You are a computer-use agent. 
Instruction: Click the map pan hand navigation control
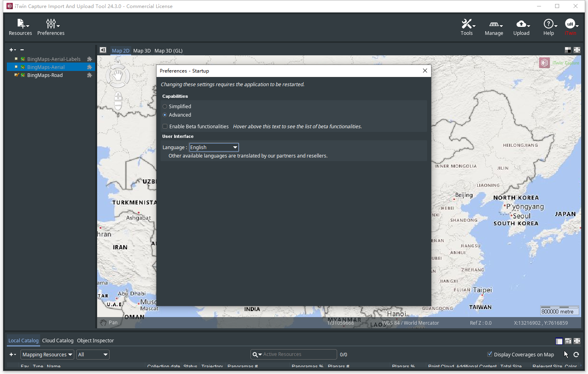click(x=118, y=75)
